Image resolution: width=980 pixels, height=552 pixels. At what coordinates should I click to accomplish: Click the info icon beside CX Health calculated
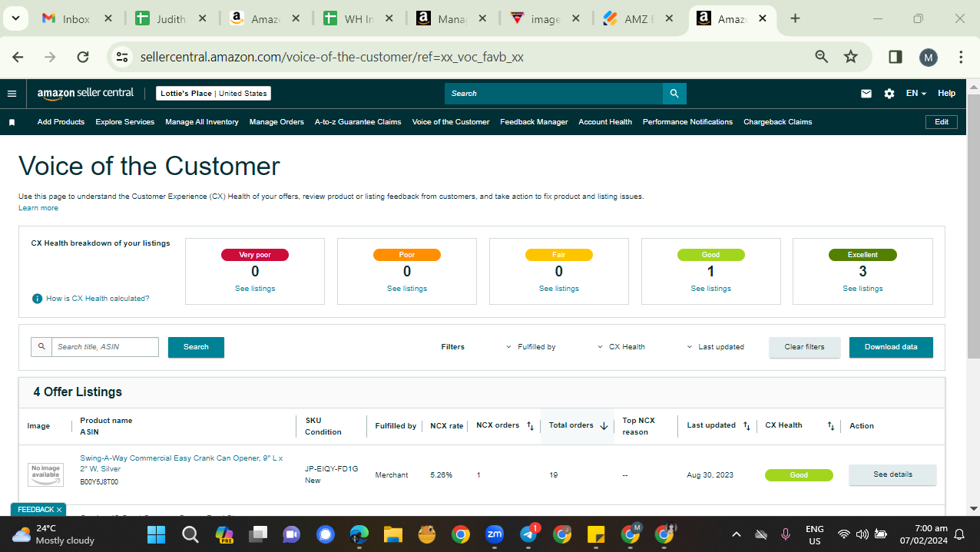click(37, 299)
